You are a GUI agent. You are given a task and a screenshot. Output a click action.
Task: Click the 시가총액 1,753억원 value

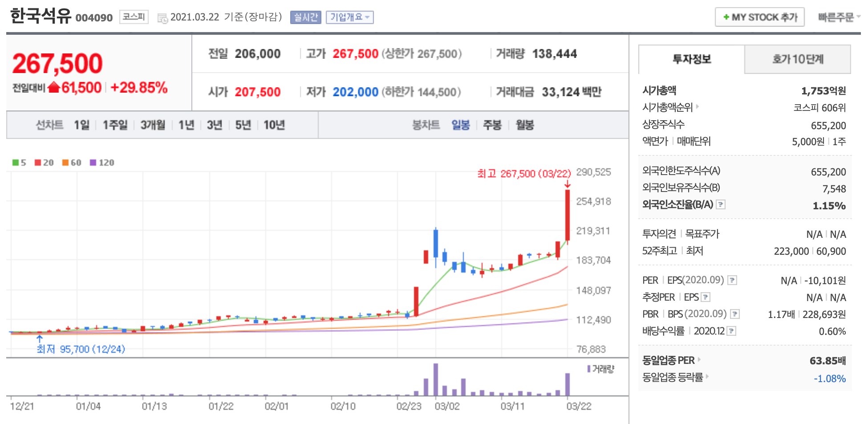pyautogui.click(x=823, y=91)
